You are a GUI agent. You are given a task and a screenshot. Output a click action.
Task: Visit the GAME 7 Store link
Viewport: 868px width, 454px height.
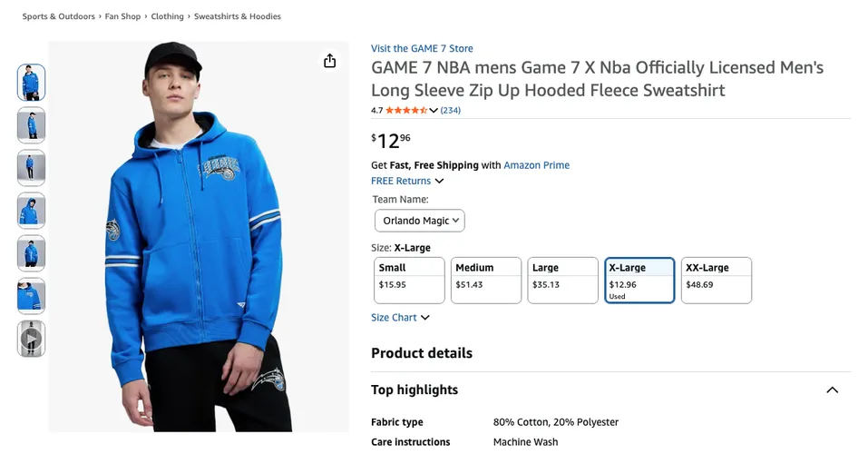click(422, 48)
